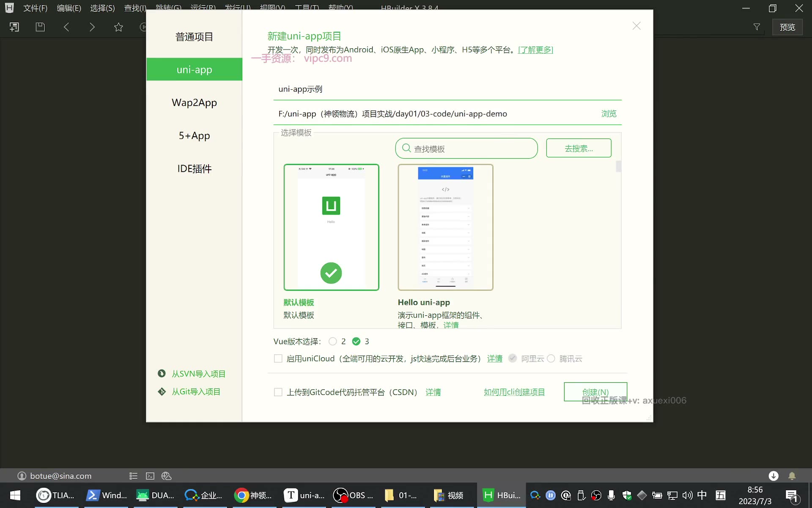Screen dimensions: 812x508
Task: Select Vue version 2 radio button
Action: pos(333,341)
